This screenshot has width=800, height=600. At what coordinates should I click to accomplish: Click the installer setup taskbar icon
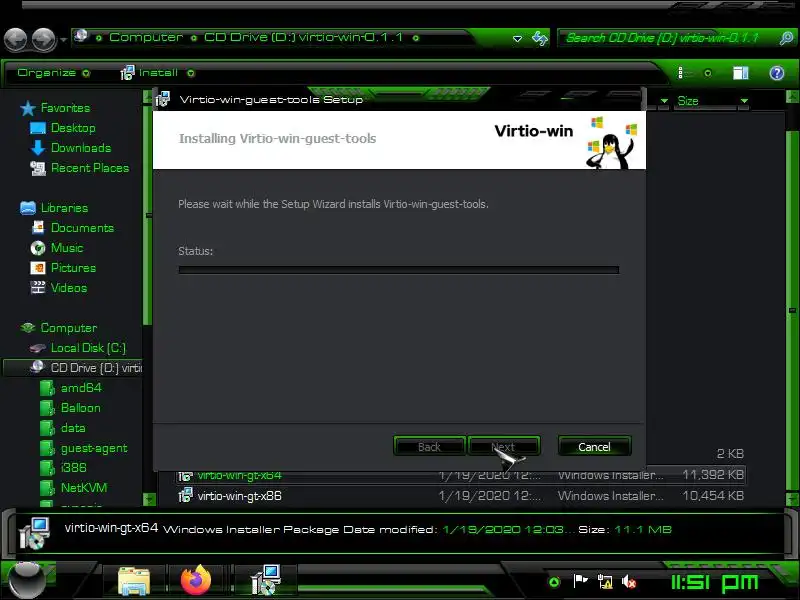(266, 580)
